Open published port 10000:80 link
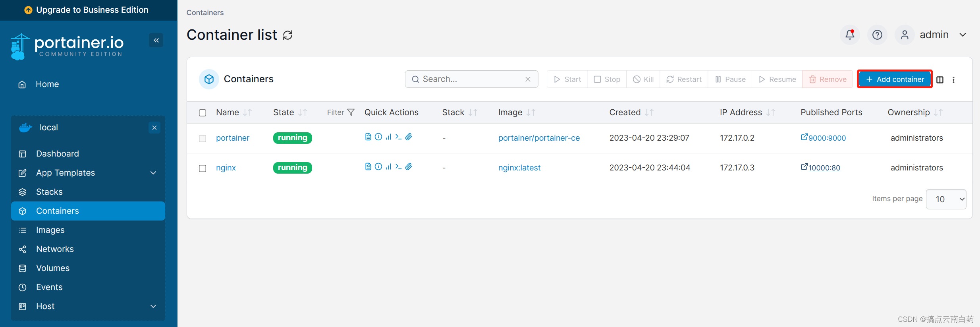The width and height of the screenshot is (980, 327). tap(820, 168)
